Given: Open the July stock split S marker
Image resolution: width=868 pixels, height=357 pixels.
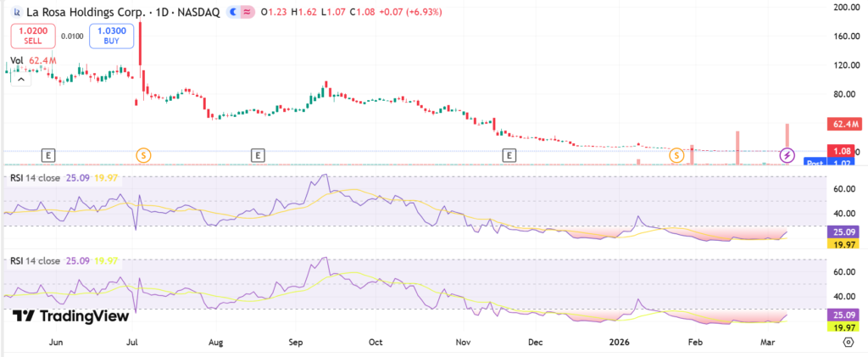Looking at the screenshot, I should (143, 155).
